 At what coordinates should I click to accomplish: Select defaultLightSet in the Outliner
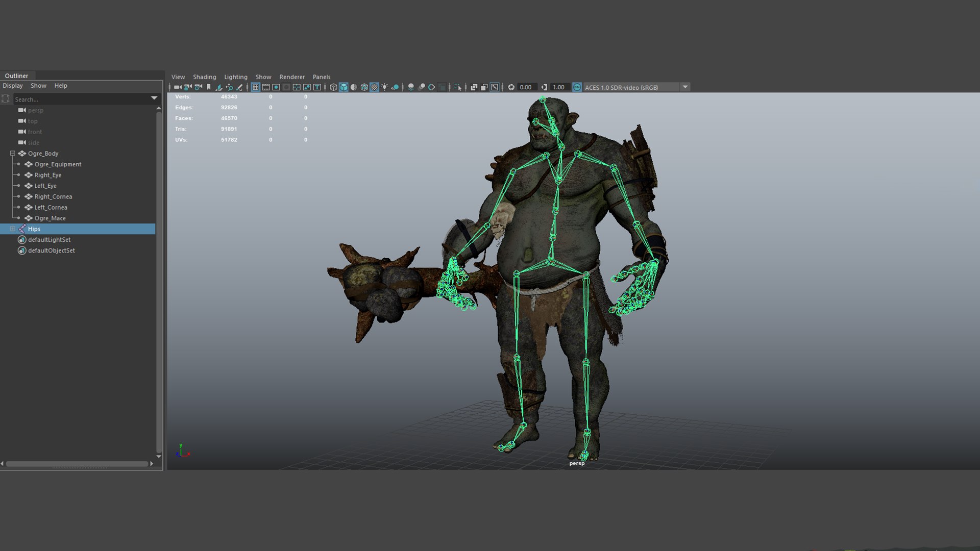coord(49,240)
